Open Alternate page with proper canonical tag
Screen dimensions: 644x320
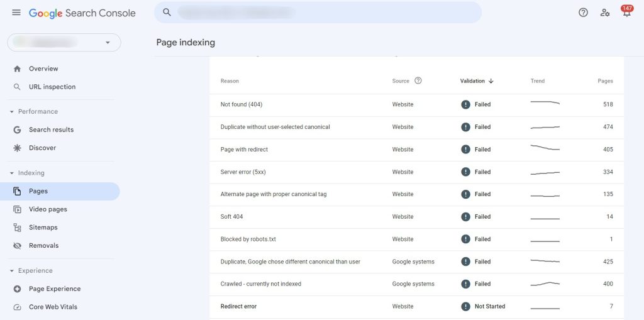[416, 194]
